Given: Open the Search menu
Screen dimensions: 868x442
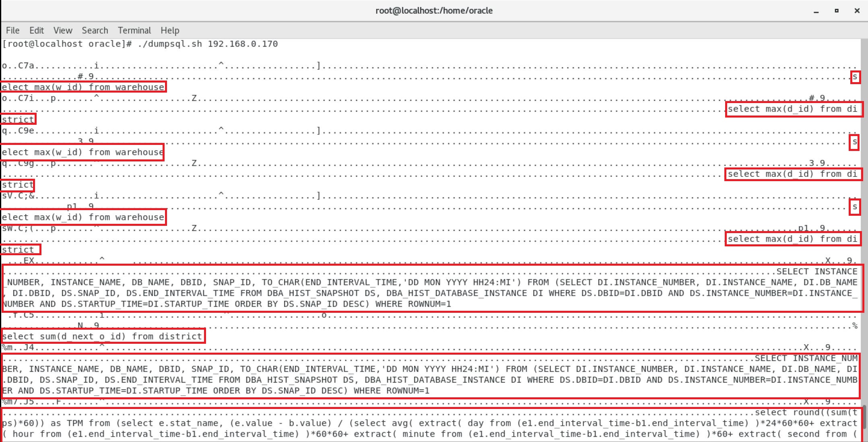Looking at the screenshot, I should click(95, 31).
